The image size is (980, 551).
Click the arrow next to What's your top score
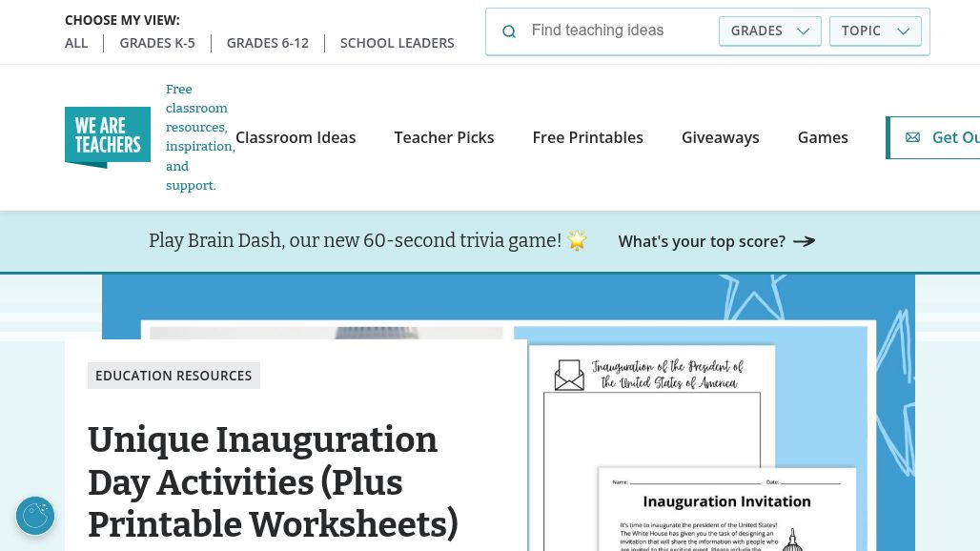click(x=804, y=241)
